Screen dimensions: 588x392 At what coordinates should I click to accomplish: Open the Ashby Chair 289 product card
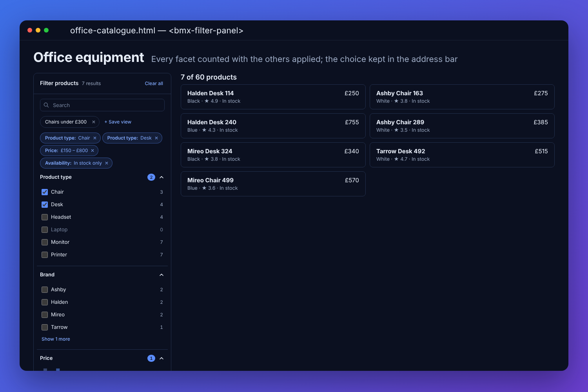[x=462, y=126]
